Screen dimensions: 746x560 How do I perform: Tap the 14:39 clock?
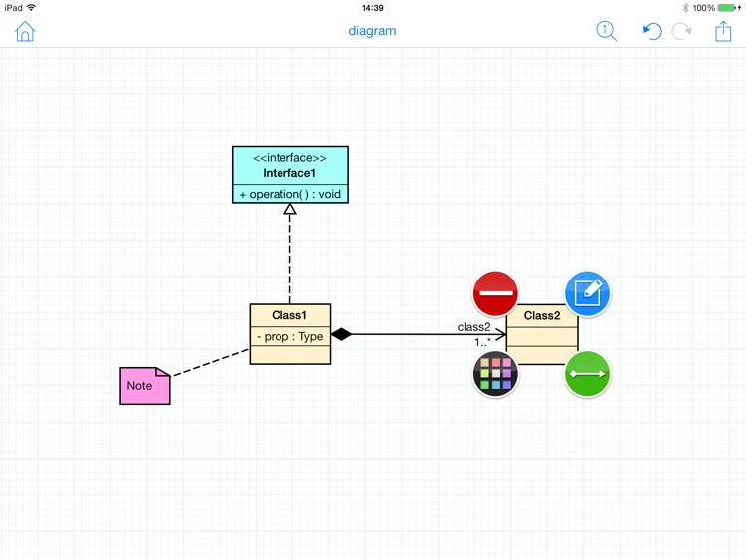click(x=373, y=8)
